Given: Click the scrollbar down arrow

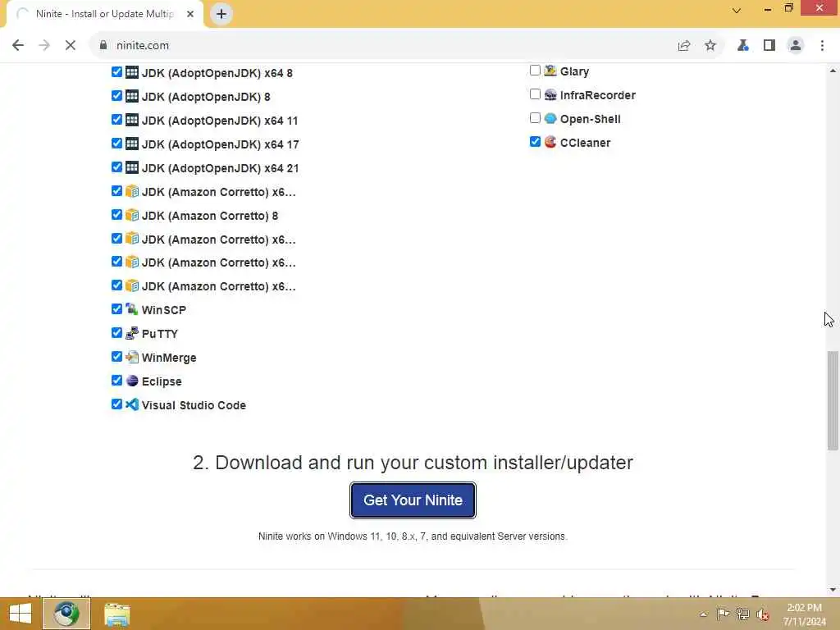Looking at the screenshot, I should [833, 590].
